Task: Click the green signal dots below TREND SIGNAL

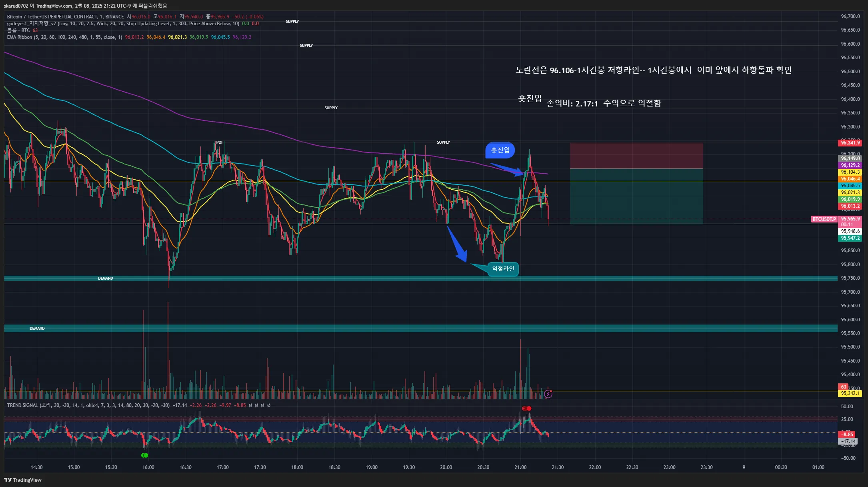Action: [145, 455]
